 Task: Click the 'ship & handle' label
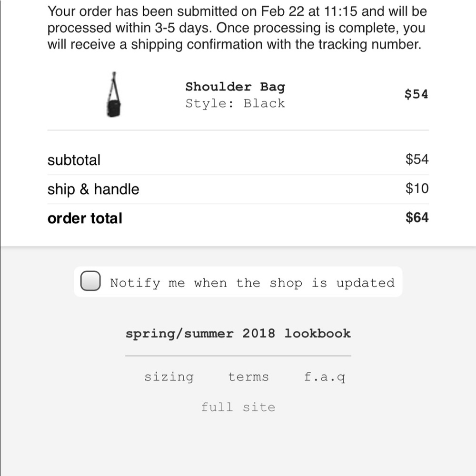tap(93, 189)
